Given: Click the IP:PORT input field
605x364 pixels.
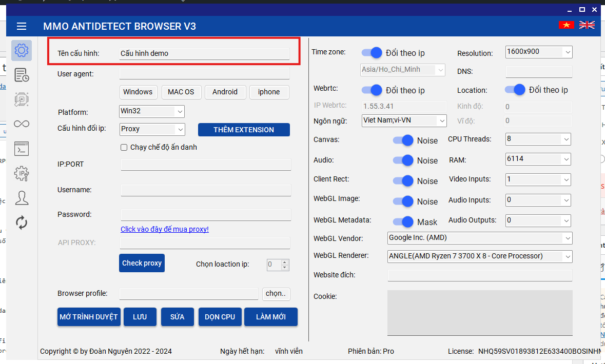Looking at the screenshot, I should (206, 165).
